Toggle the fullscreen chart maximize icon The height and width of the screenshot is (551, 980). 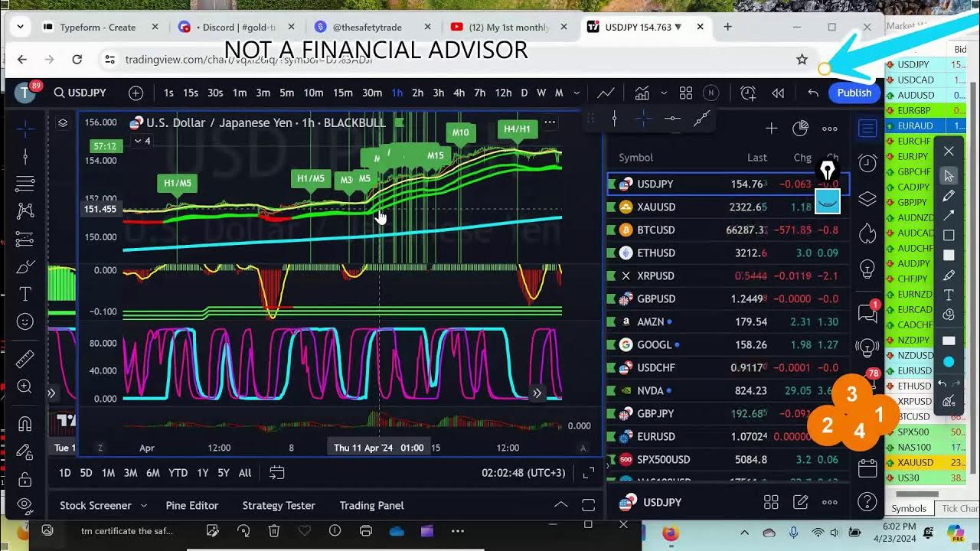tap(588, 473)
